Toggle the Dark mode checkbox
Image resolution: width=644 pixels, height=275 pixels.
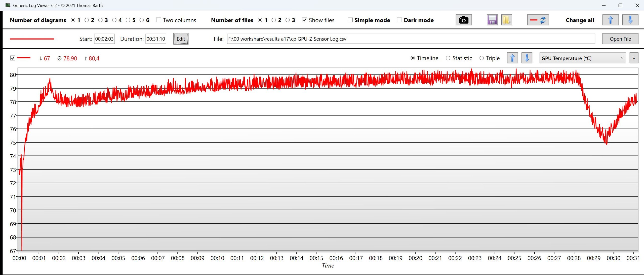[x=399, y=20]
